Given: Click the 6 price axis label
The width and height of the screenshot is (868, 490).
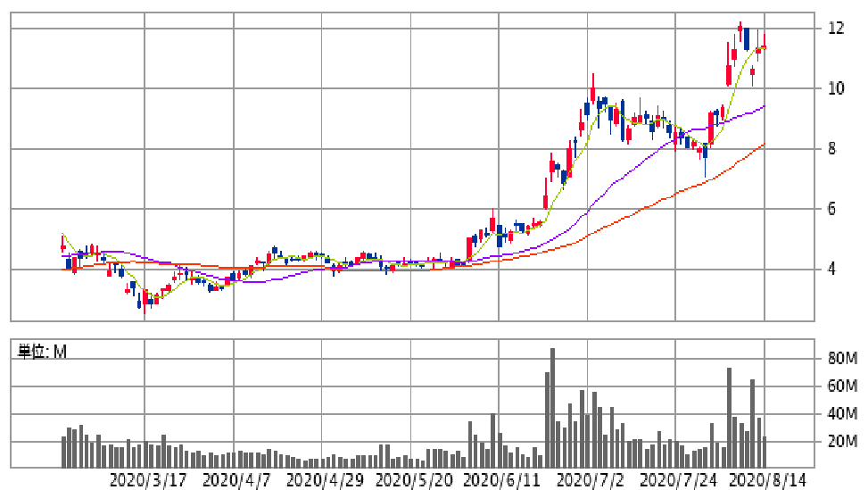Looking at the screenshot, I should pyautogui.click(x=831, y=209).
